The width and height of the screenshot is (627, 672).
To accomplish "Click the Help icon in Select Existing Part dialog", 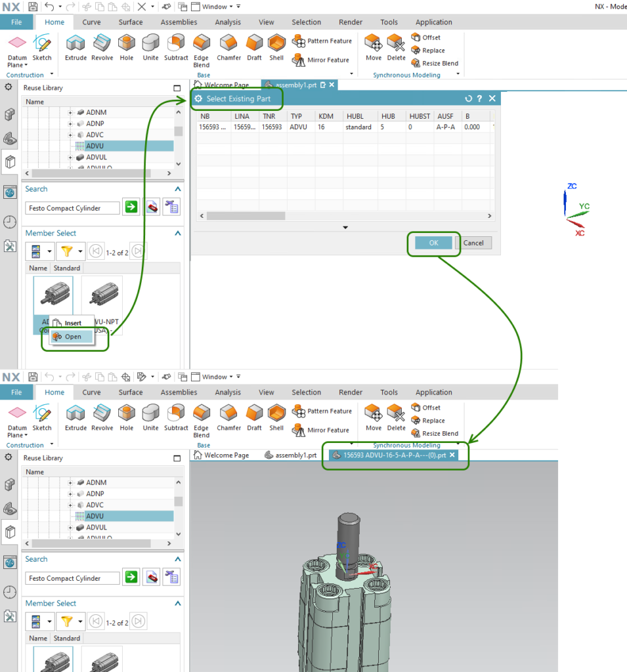I will click(x=479, y=98).
